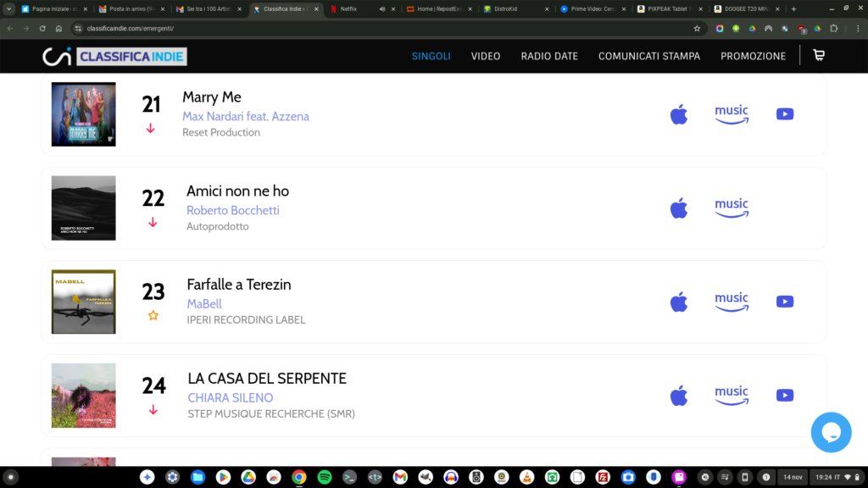The width and height of the screenshot is (868, 488).
Task: Open the PROMOZIONE menu item
Action: (753, 56)
